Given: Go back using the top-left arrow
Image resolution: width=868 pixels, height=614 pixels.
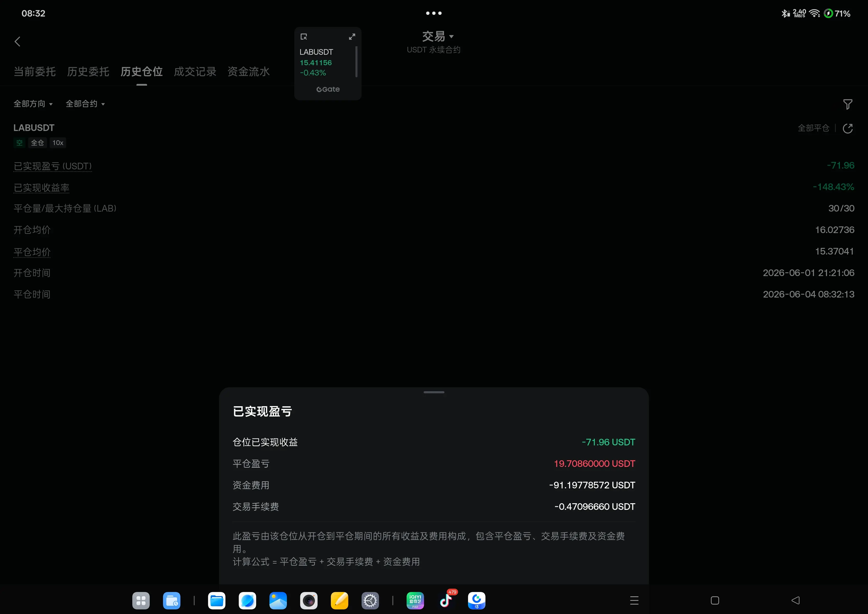Looking at the screenshot, I should coord(17,42).
